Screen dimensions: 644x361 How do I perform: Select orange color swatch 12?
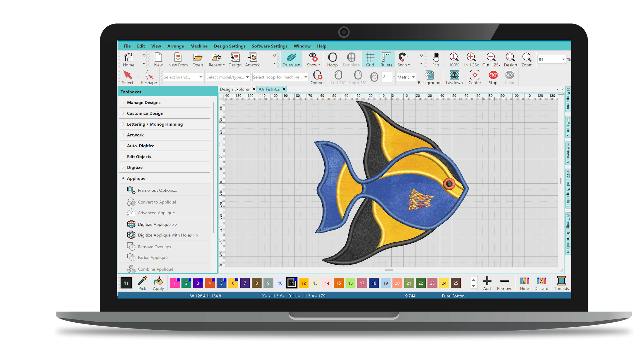[x=304, y=283]
